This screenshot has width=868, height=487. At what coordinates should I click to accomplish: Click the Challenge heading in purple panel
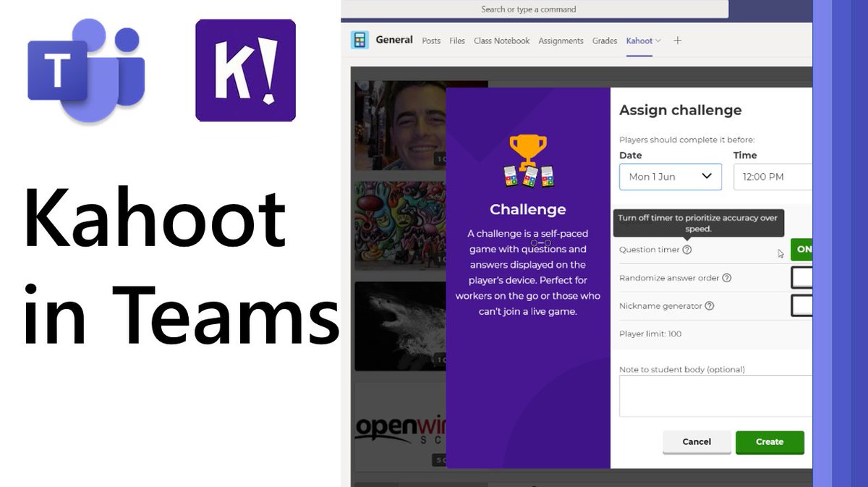528,210
